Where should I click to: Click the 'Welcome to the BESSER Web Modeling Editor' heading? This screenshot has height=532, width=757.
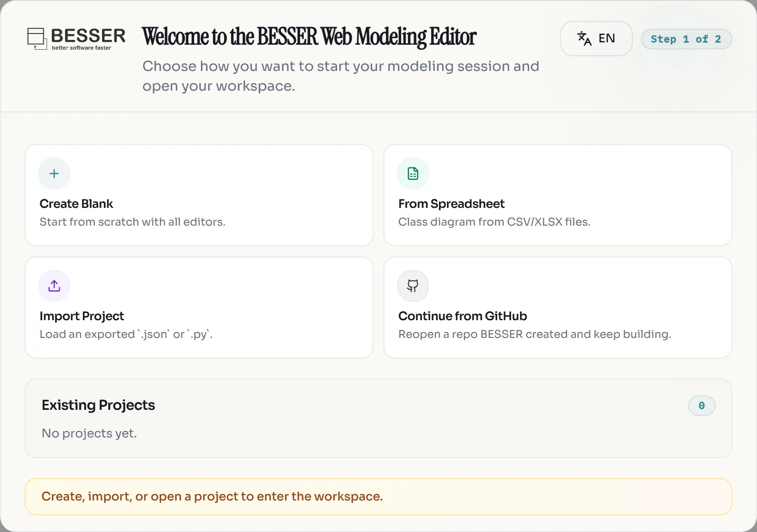tap(309, 37)
